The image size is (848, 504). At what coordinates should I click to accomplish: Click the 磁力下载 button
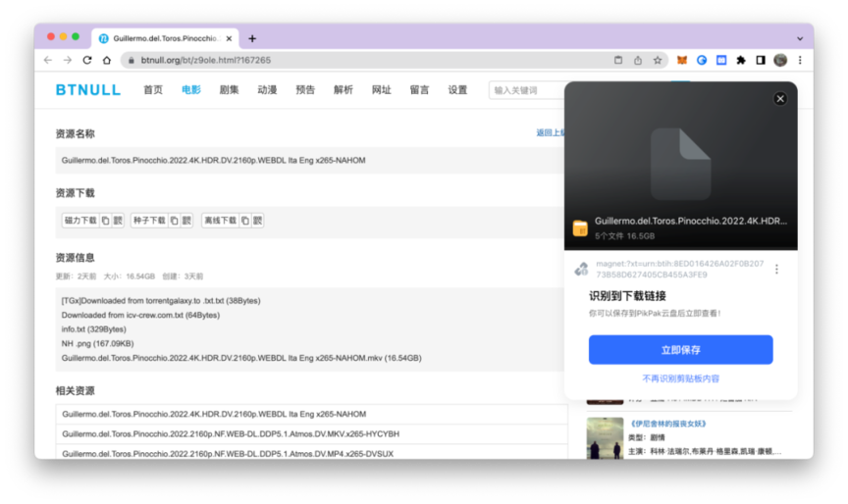(x=80, y=221)
